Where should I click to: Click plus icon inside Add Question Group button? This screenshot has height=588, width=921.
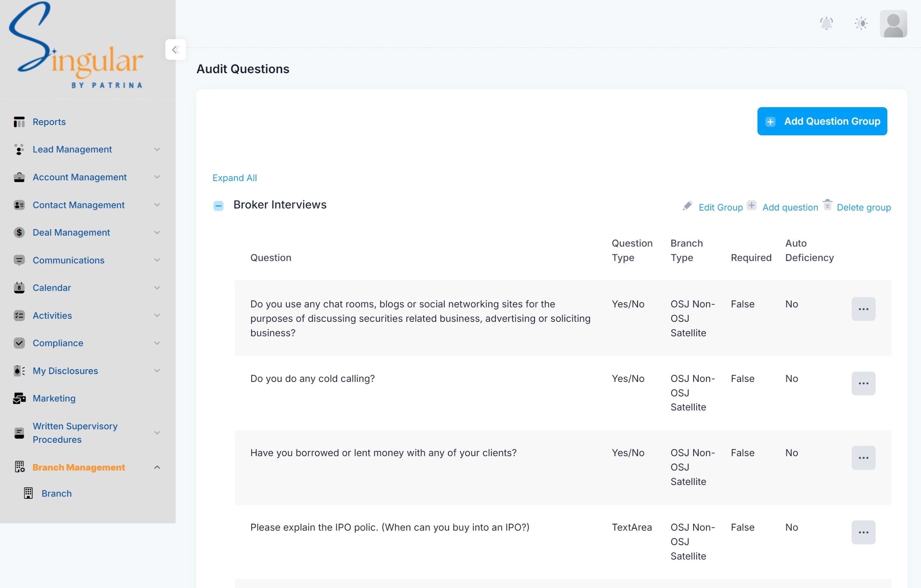click(x=770, y=122)
